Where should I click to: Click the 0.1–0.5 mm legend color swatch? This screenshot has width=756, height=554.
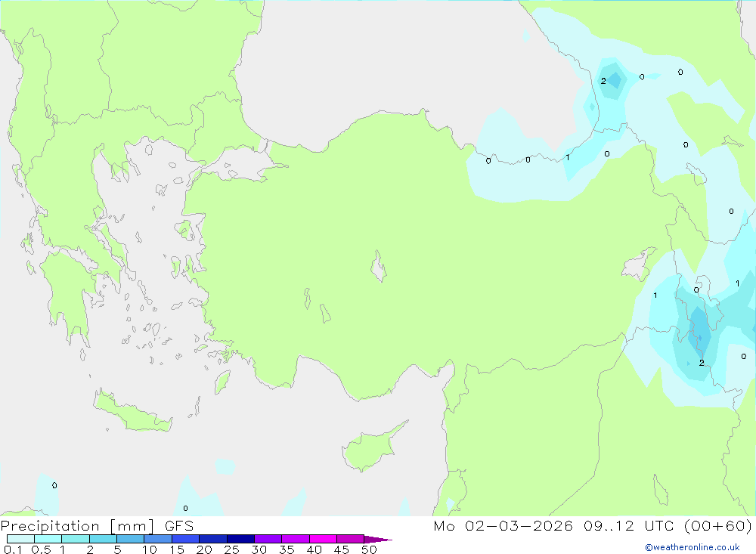[x=20, y=539]
